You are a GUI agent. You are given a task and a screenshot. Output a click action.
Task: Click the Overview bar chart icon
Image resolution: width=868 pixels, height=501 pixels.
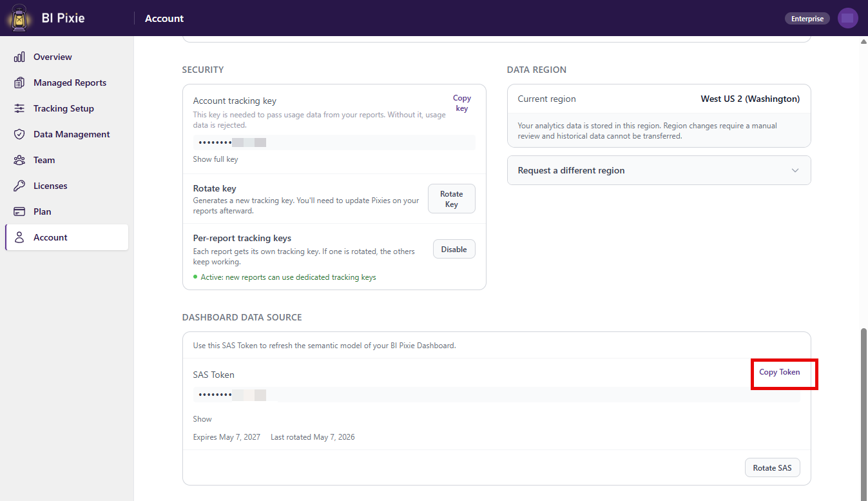pos(19,57)
